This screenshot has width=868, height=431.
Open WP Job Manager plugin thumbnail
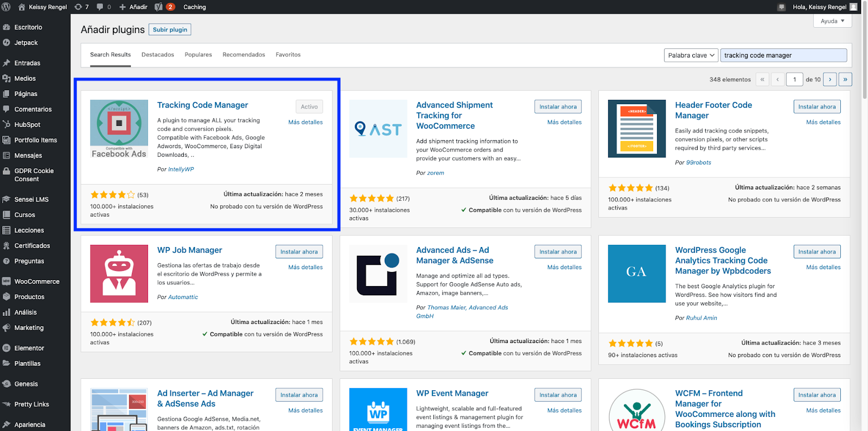point(119,274)
